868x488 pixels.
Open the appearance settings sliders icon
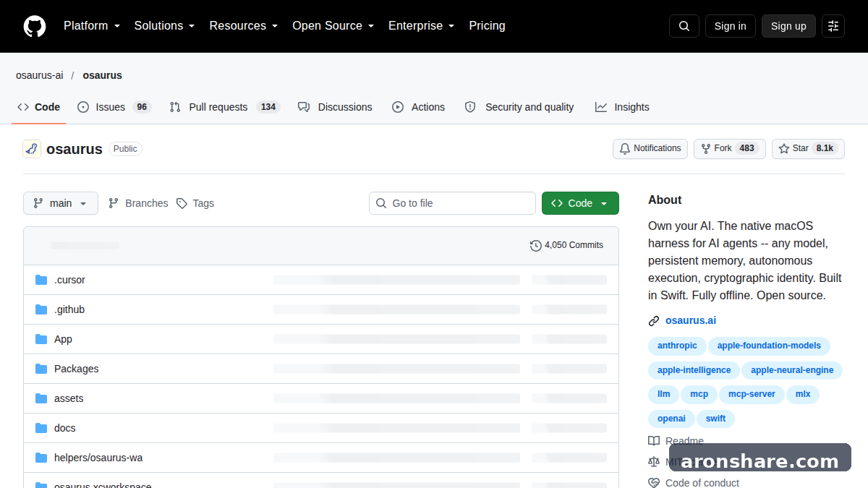tap(833, 26)
